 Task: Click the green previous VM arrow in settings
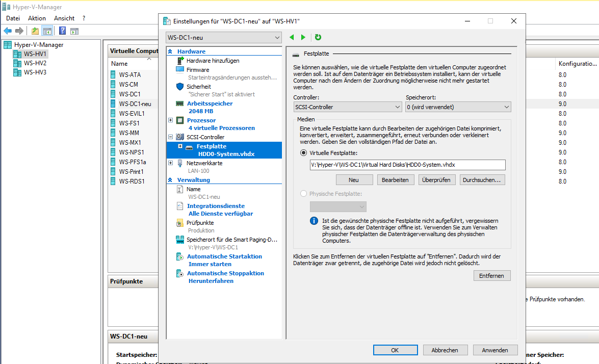(292, 37)
